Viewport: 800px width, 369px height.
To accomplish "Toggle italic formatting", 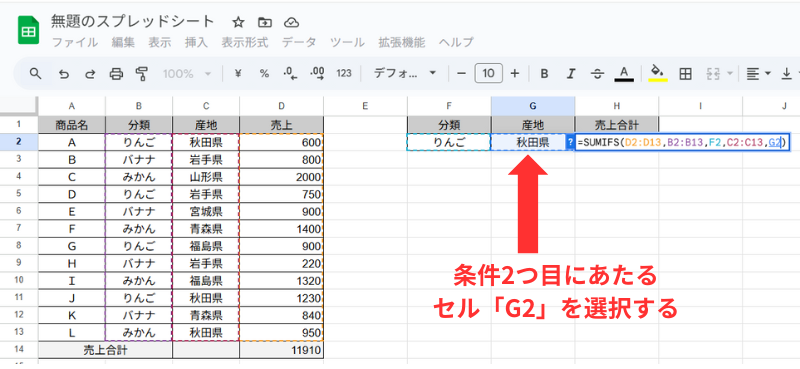I will [571, 73].
